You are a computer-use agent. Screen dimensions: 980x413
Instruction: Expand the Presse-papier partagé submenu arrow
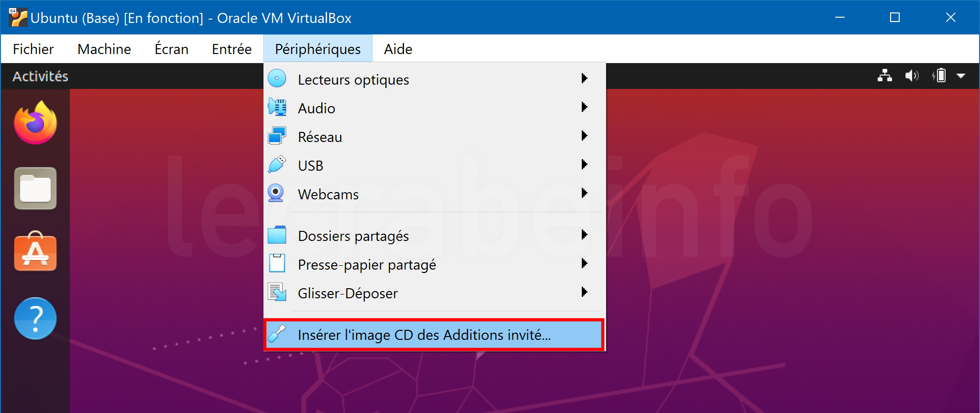pyautogui.click(x=584, y=263)
